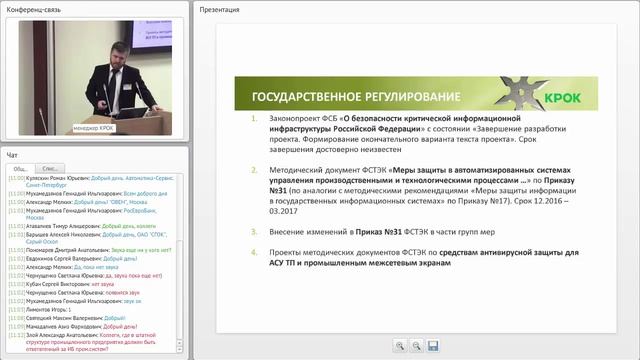Screen dimensions: 640x360
Task: Click the 'менеджер КРОК' caption on video
Action: click(93, 128)
